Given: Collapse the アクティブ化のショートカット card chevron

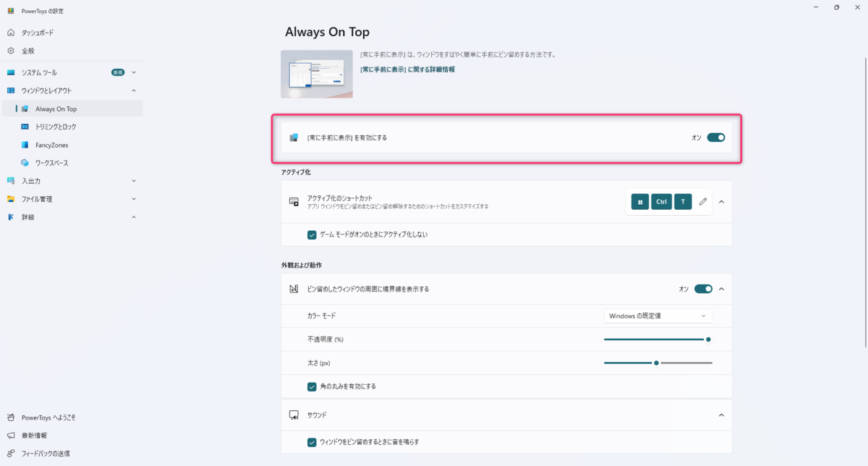Looking at the screenshot, I should [x=721, y=202].
